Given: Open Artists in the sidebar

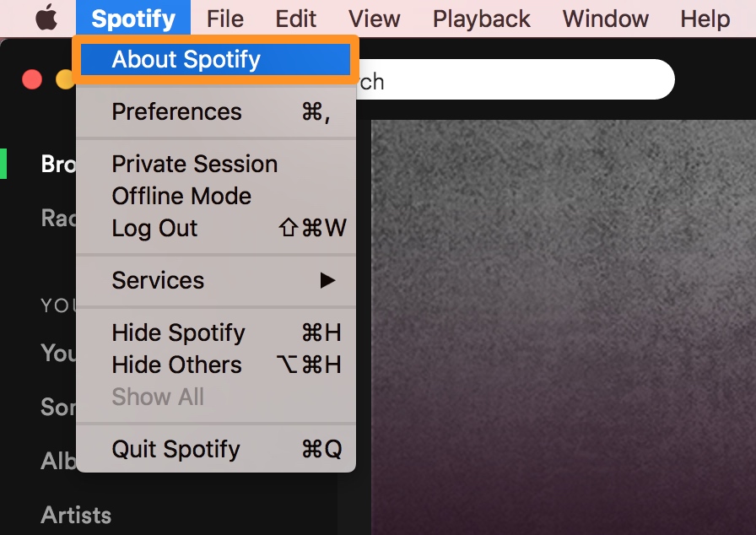Looking at the screenshot, I should [x=76, y=515].
